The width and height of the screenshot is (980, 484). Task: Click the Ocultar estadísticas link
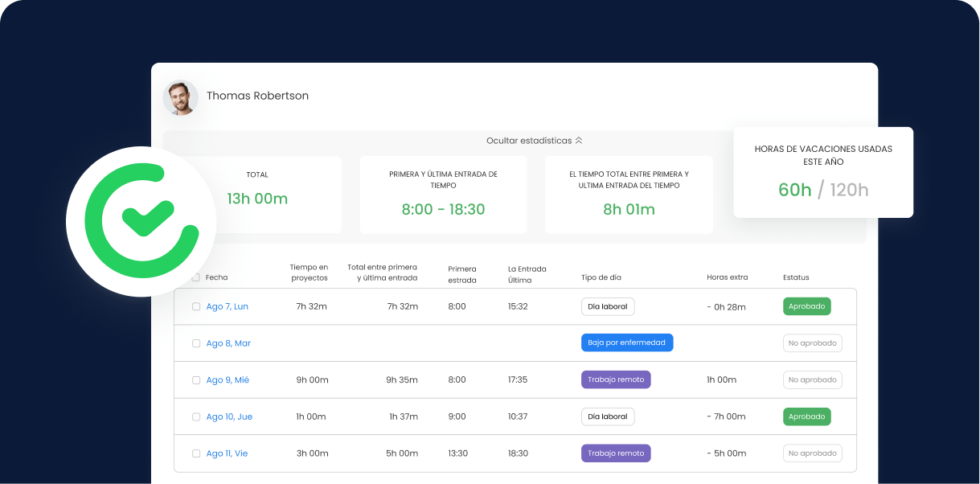(x=528, y=141)
